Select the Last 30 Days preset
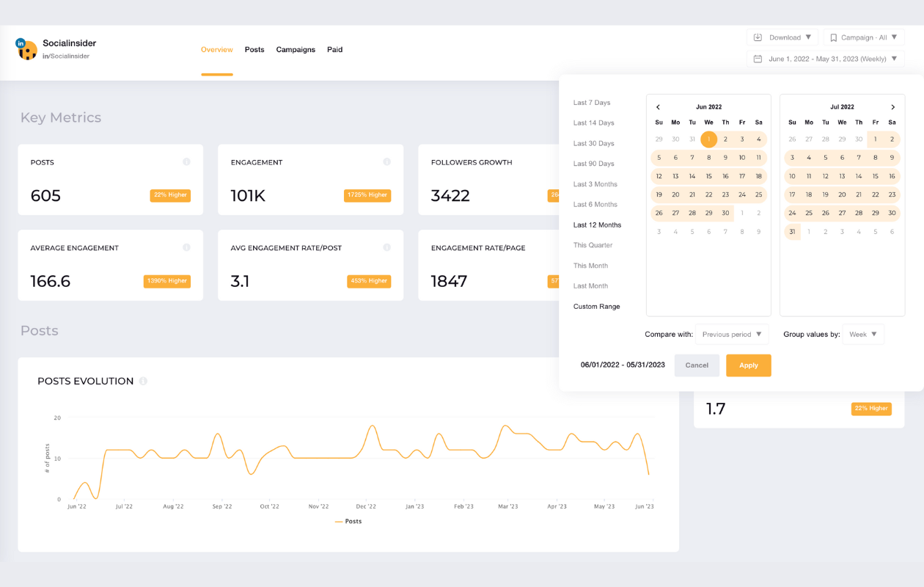 coord(594,144)
